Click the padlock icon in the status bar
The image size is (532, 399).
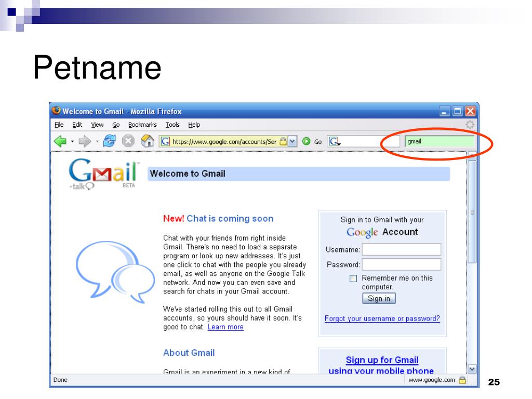point(462,380)
